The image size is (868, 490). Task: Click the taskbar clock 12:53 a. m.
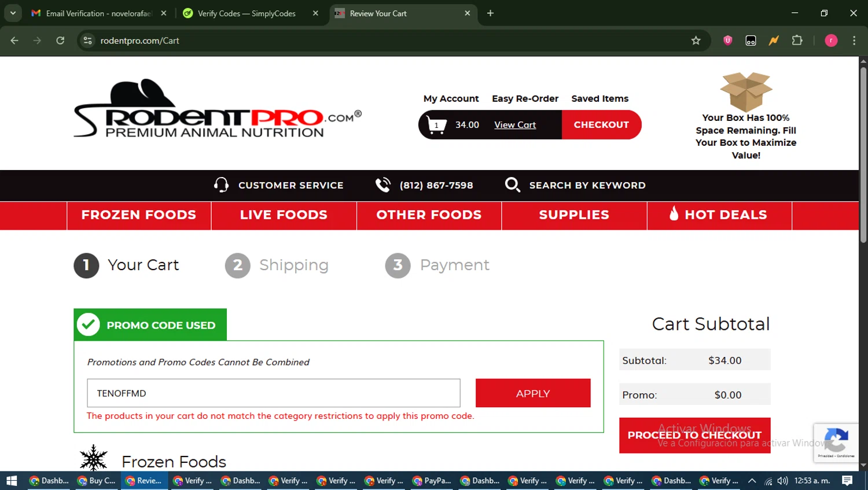click(812, 481)
